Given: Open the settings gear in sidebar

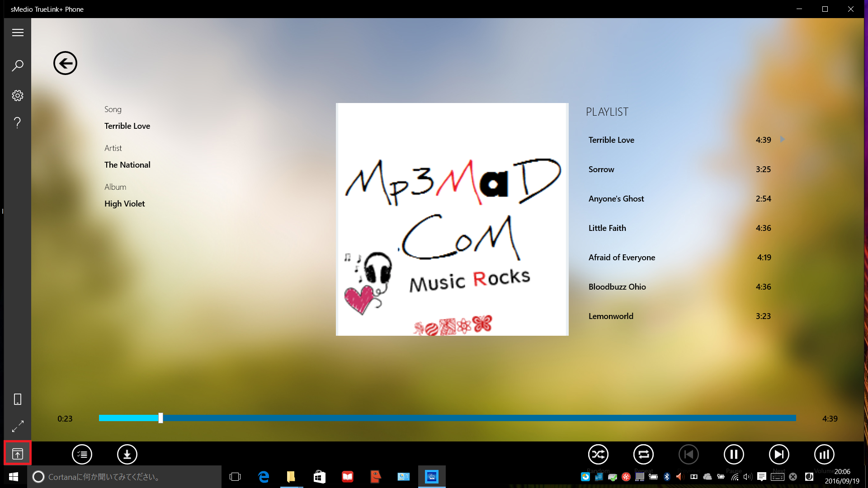Looking at the screenshot, I should coord(18,95).
